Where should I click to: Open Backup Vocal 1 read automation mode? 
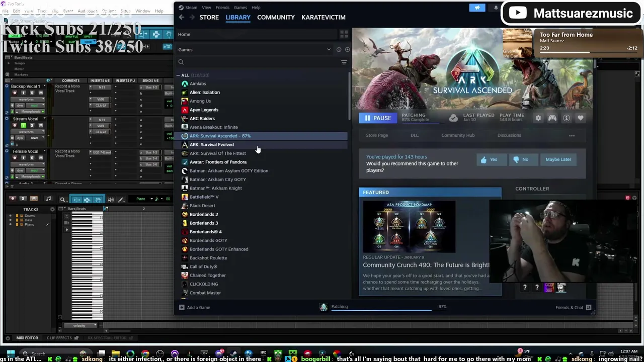coord(35,106)
